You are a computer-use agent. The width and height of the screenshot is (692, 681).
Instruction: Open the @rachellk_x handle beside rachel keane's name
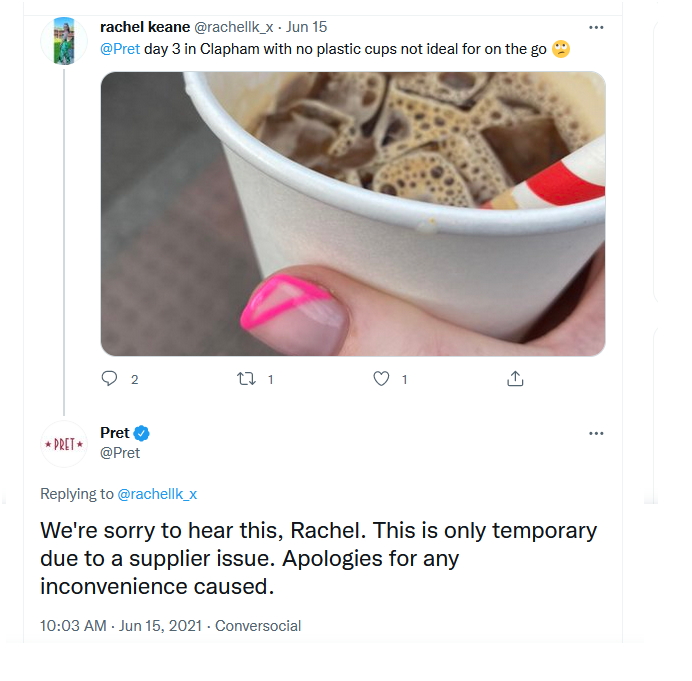coord(233,27)
